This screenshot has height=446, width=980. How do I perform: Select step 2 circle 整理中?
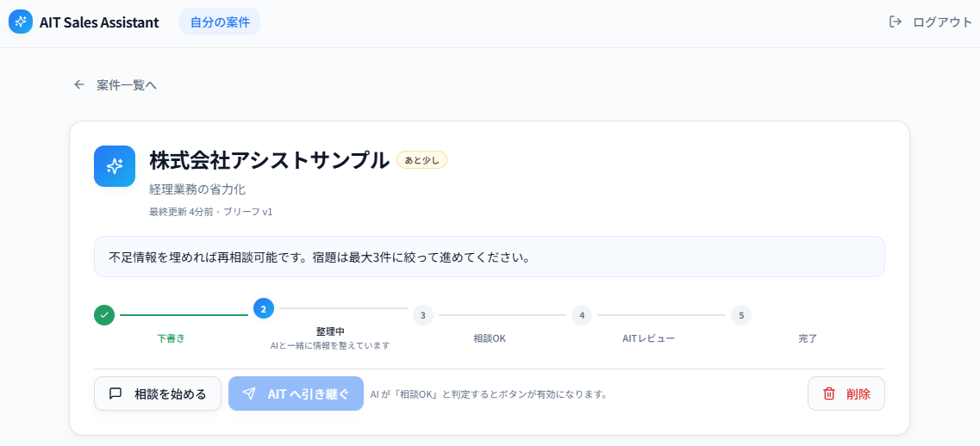[263, 308]
